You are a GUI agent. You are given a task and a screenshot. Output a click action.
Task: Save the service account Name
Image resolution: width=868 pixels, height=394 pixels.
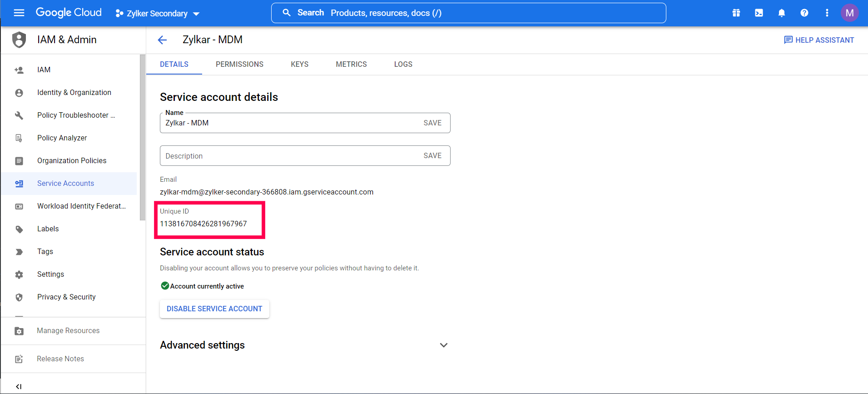432,123
